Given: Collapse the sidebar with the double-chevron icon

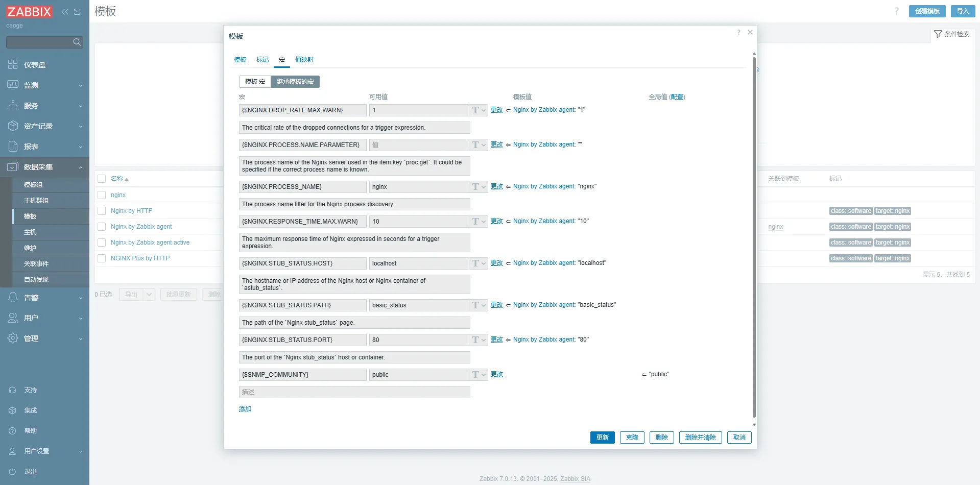Looking at the screenshot, I should (65, 12).
